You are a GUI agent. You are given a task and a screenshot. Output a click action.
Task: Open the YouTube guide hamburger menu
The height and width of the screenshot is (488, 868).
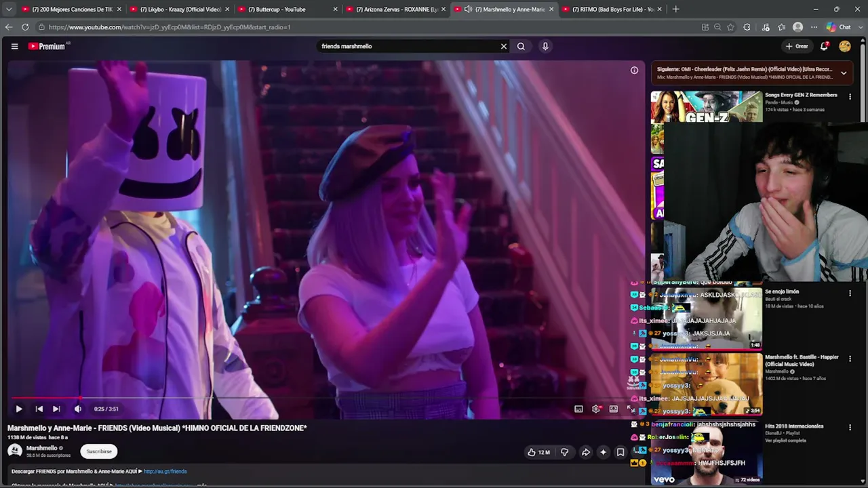coord(14,46)
